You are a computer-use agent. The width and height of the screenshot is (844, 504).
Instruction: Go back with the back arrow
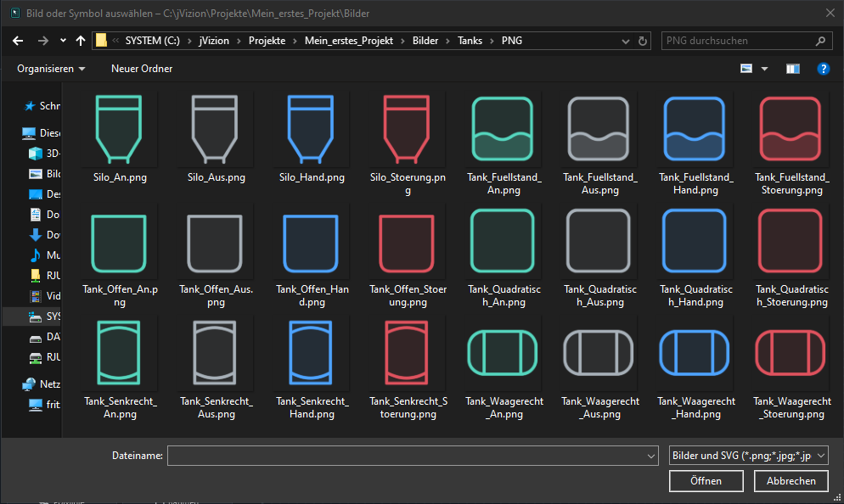click(x=18, y=41)
